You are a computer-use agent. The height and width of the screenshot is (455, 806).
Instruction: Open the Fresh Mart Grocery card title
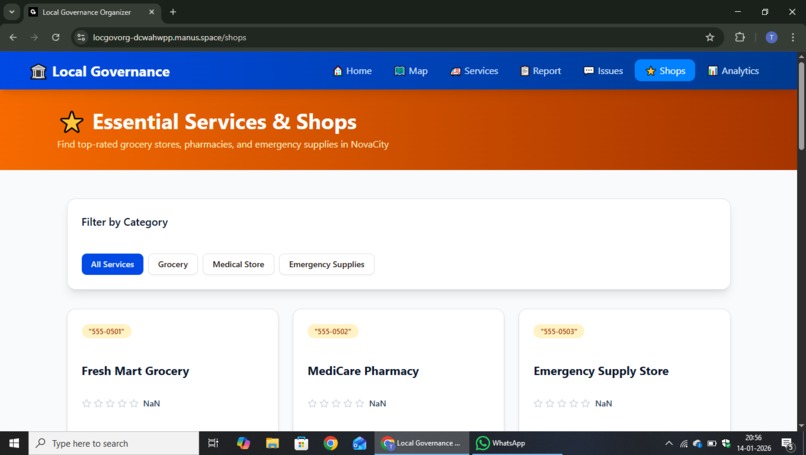coord(135,371)
